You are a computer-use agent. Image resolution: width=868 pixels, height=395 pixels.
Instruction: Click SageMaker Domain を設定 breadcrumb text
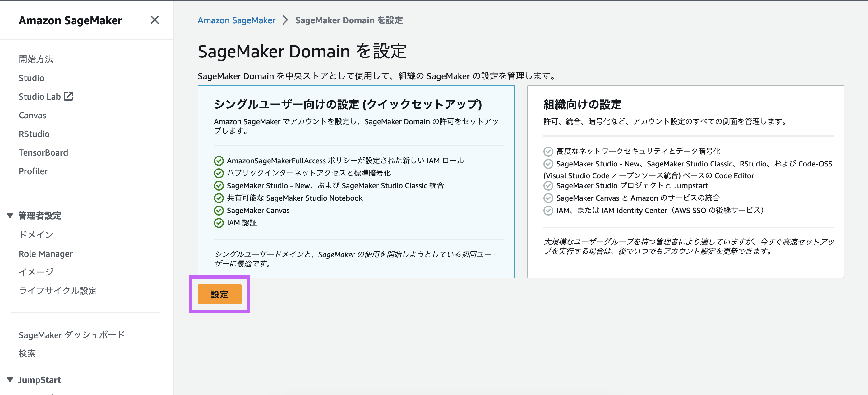[x=349, y=20]
